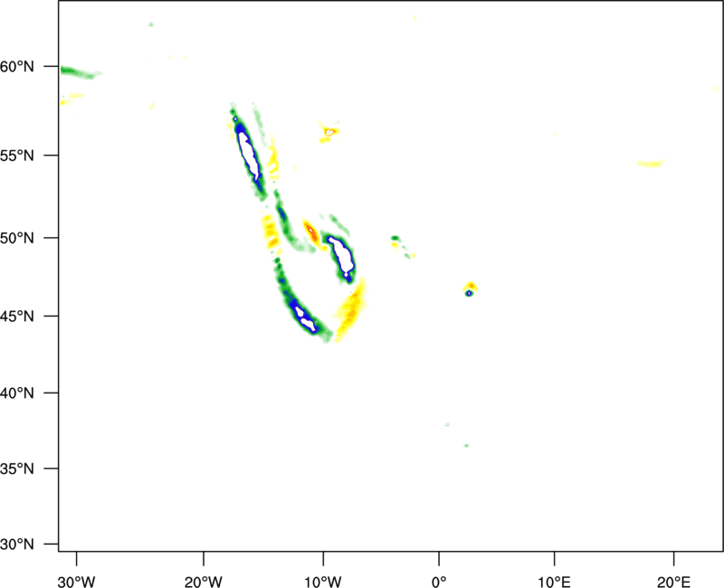Click the 55°N latitude label
This screenshot has width=724, height=588.
17,156
